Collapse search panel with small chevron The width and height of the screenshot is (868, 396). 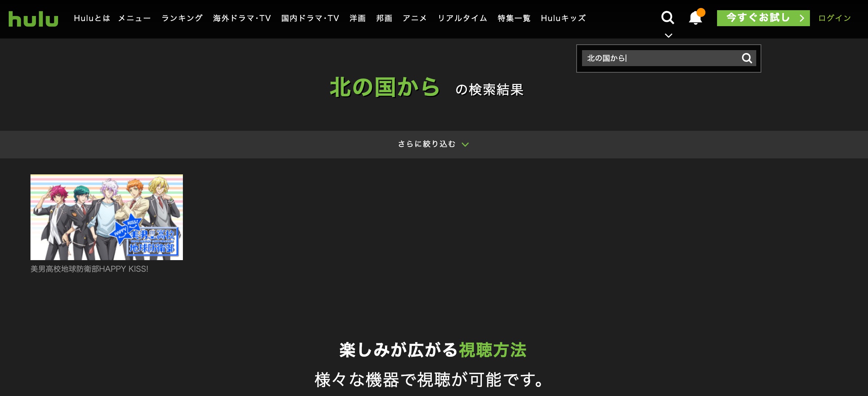(668, 35)
